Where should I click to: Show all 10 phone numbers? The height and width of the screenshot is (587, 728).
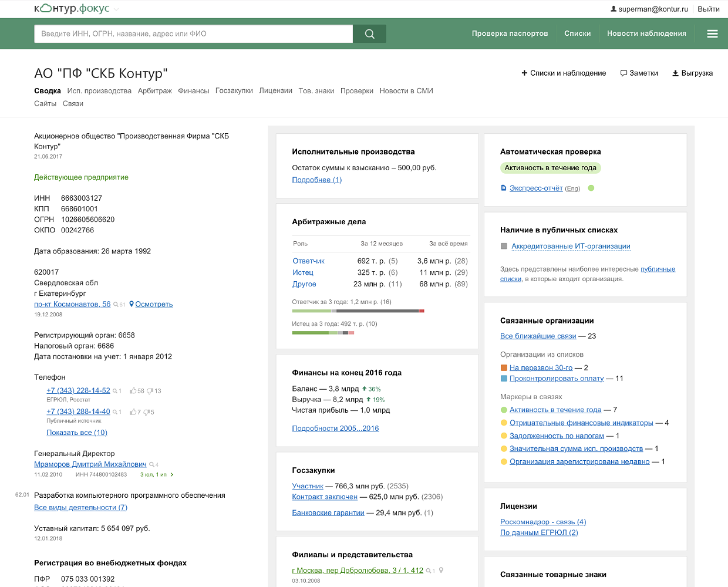(x=77, y=433)
